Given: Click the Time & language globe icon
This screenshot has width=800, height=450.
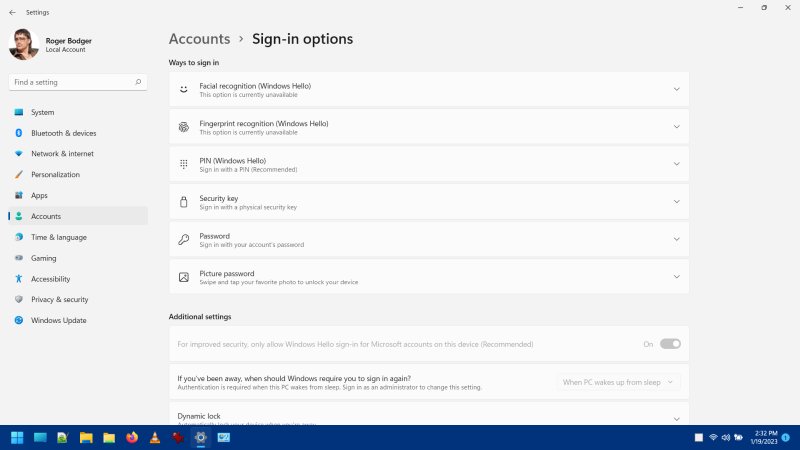Looking at the screenshot, I should (x=19, y=237).
